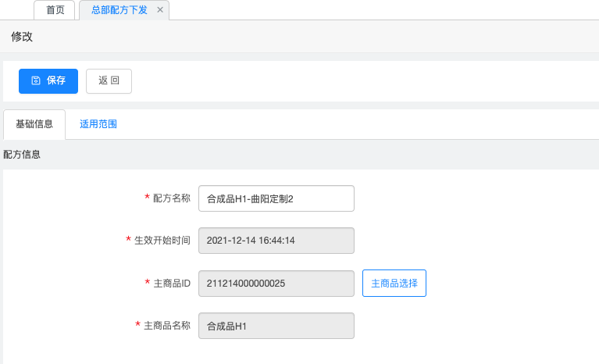Click the 返回 button
599x364 pixels.
(x=109, y=81)
